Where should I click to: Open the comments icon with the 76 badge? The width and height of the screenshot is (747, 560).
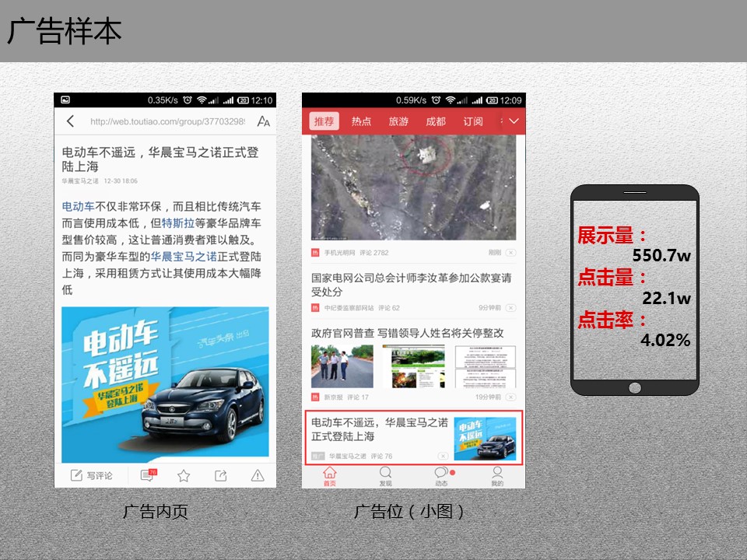(148, 474)
